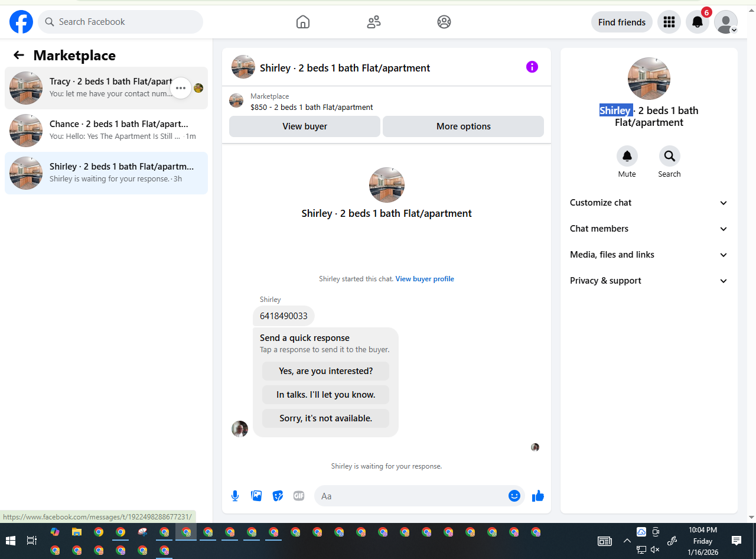Screen dimensions: 756x559
Task: Click the "$850 - 2 beds 1 bath Flat/apartment" text
Action: click(x=312, y=107)
